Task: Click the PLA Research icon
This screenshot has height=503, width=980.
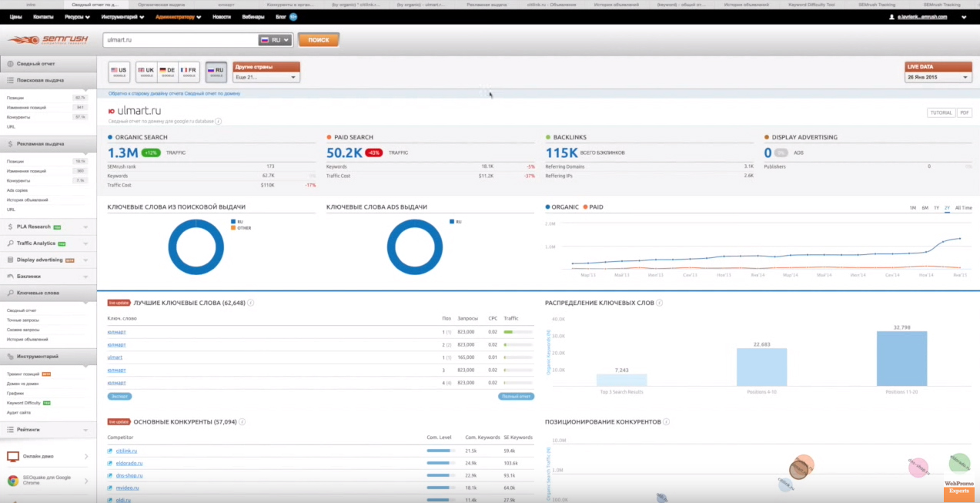Action: (11, 226)
